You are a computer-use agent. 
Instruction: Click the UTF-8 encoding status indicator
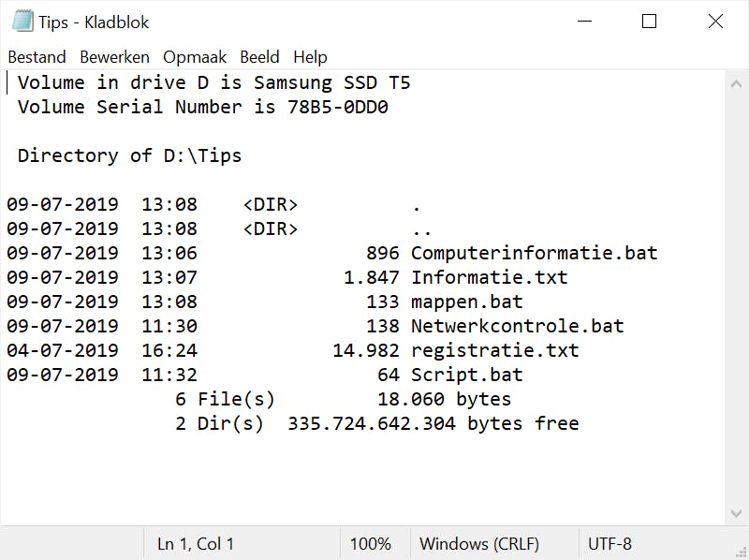click(609, 543)
